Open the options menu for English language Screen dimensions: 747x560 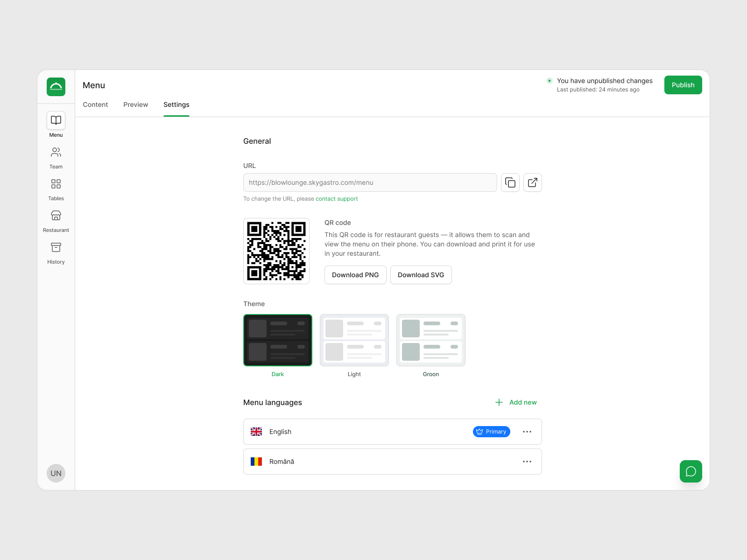point(527,432)
